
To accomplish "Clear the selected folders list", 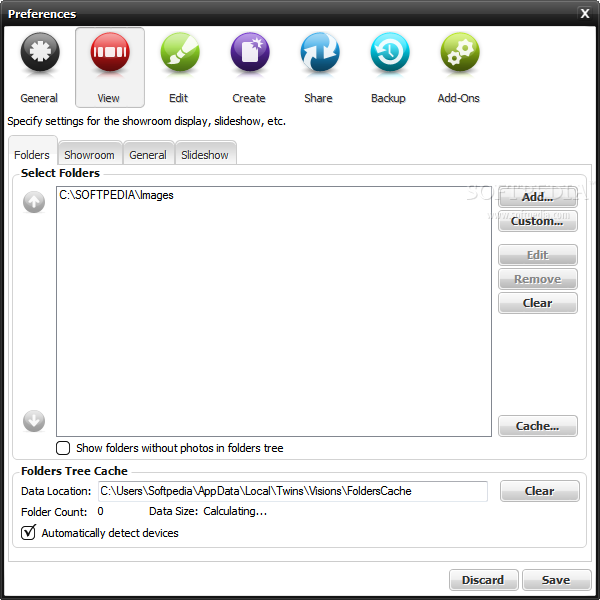I will [x=538, y=303].
